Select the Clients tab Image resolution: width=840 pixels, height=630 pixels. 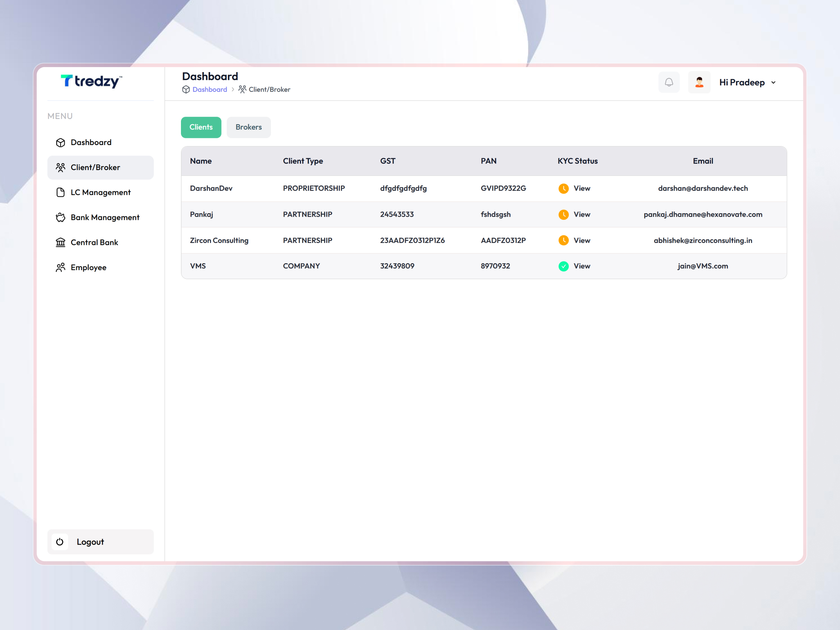click(201, 127)
